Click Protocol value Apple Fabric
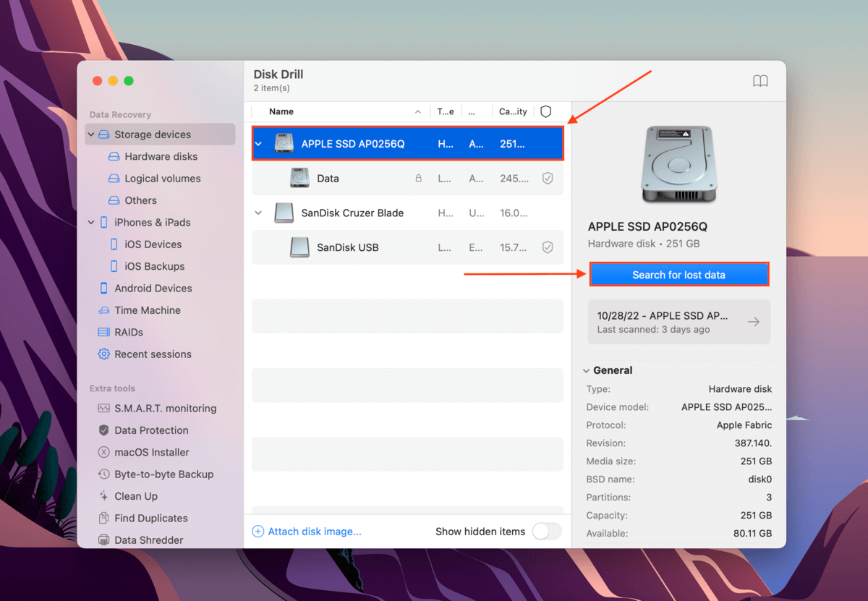Viewport: 868px width, 601px height. click(x=744, y=425)
